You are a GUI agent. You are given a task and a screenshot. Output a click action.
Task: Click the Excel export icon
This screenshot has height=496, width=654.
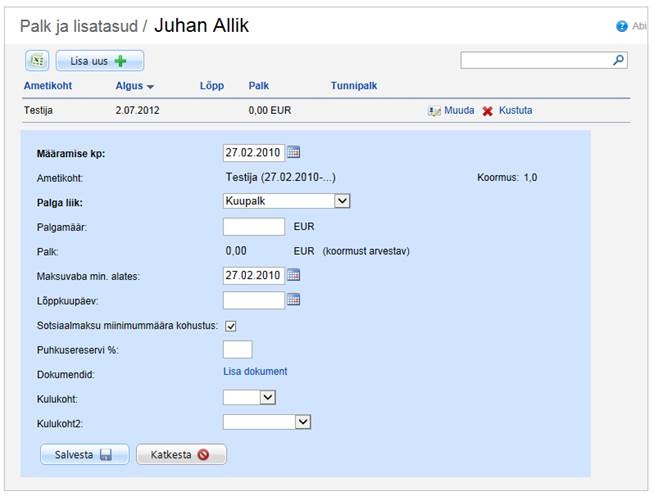point(36,61)
